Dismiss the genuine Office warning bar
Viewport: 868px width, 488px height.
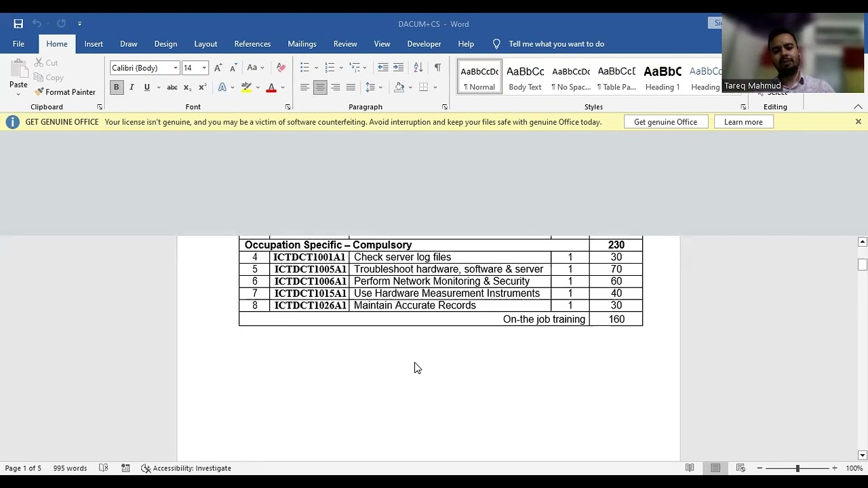point(858,122)
